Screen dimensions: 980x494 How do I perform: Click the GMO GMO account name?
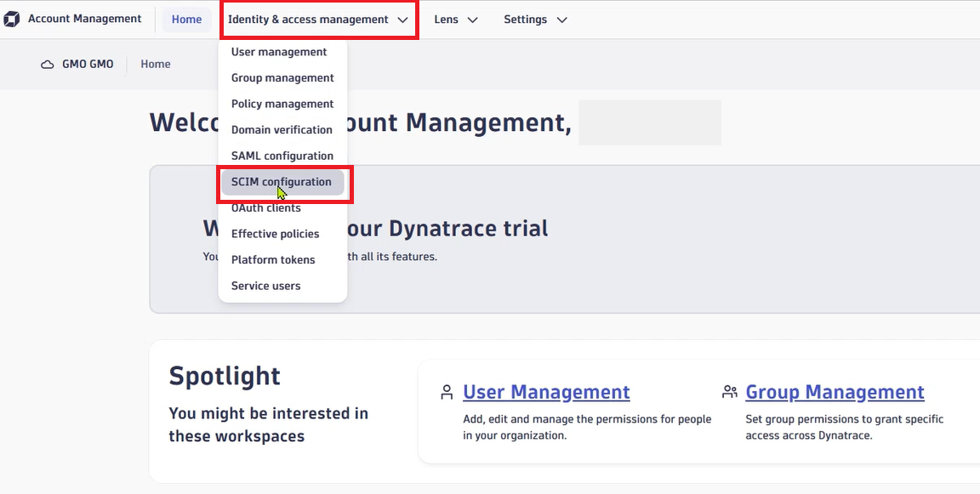point(88,65)
